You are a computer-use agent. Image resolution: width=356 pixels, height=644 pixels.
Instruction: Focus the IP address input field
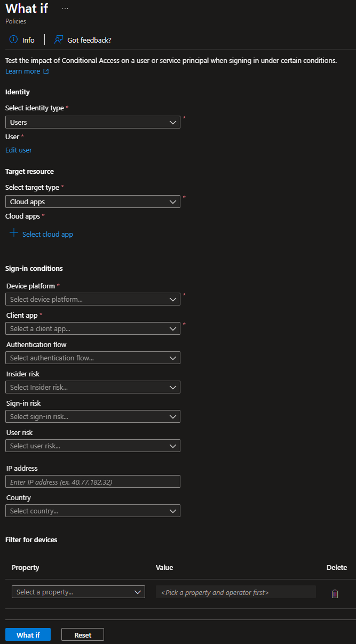coord(93,481)
